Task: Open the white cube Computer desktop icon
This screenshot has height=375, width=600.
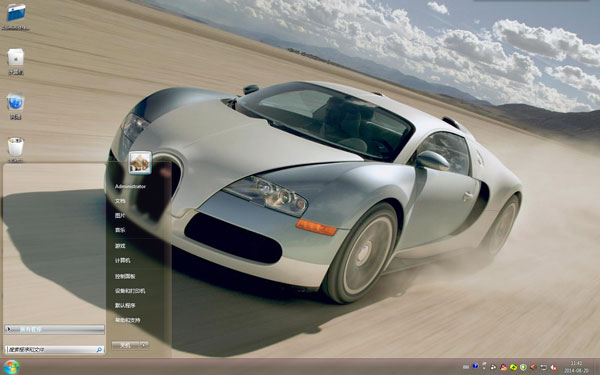Action: [x=16, y=57]
